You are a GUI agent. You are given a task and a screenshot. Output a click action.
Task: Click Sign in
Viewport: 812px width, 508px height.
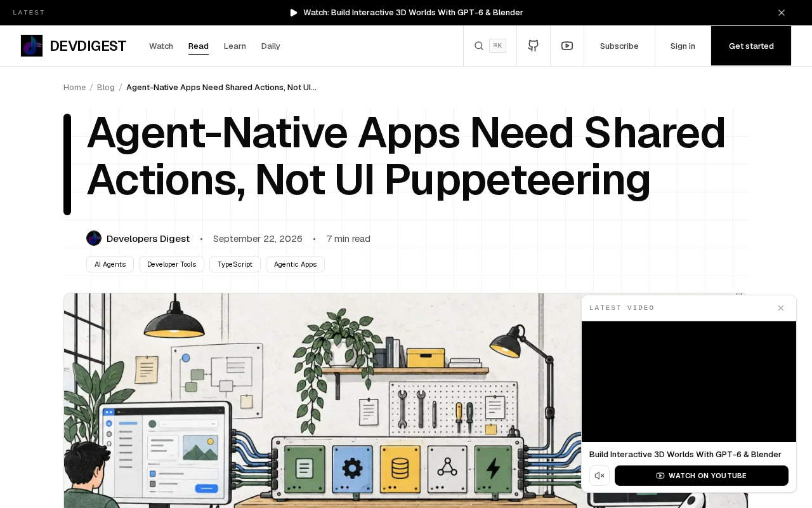[x=683, y=46]
